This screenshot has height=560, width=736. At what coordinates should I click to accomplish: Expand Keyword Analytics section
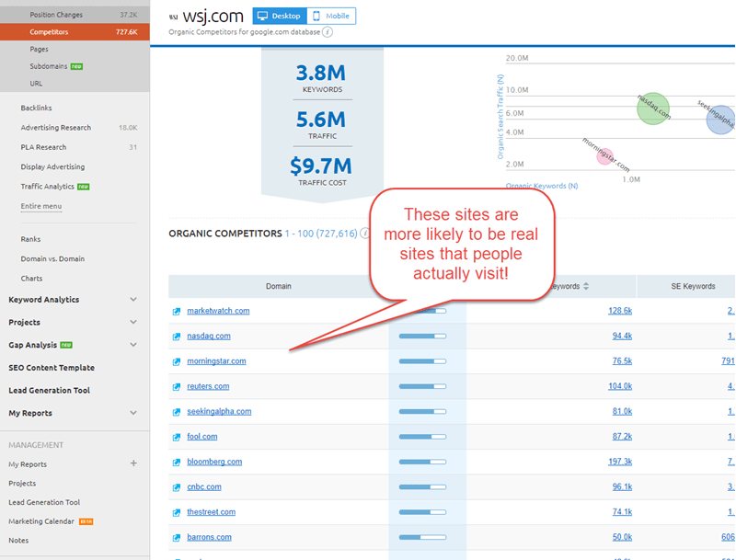click(133, 299)
